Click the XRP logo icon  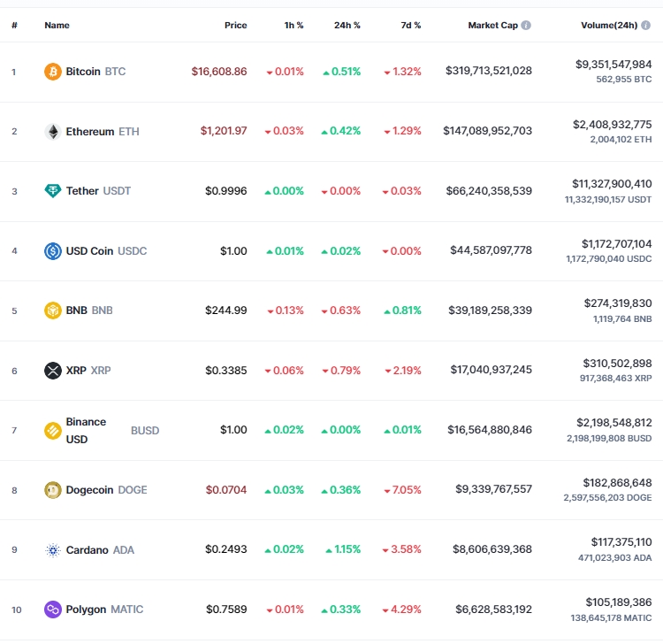click(53, 371)
